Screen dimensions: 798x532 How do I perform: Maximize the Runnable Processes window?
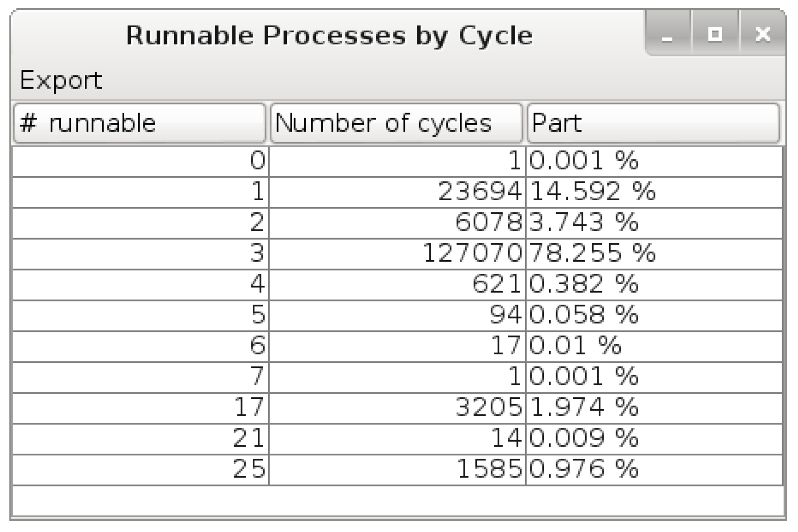[715, 35]
